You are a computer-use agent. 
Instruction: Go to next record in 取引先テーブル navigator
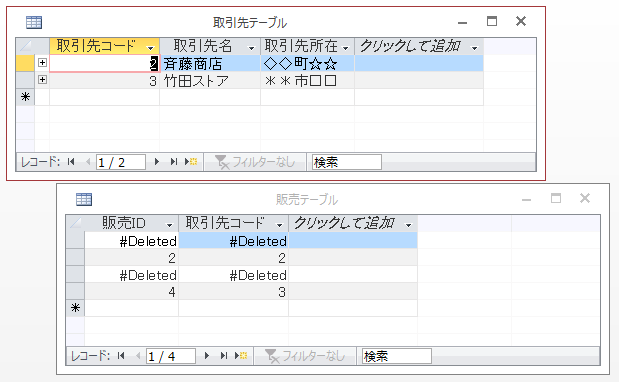(x=157, y=162)
